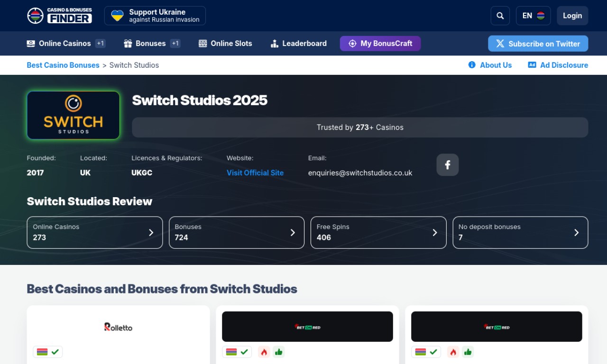This screenshot has height=364, width=607.
Task: Click the flag checkmark badge under Rolletto
Action: click(48, 352)
